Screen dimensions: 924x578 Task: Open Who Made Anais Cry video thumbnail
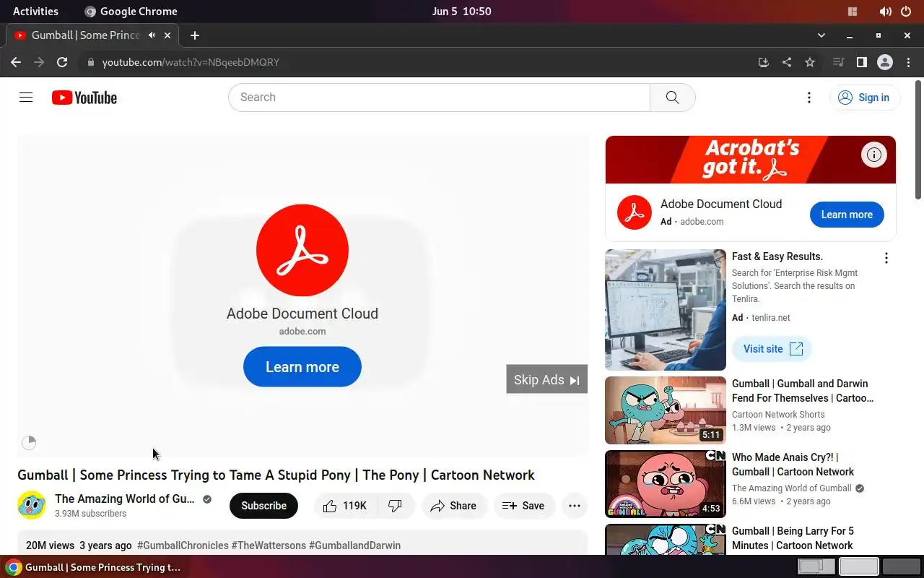point(666,484)
